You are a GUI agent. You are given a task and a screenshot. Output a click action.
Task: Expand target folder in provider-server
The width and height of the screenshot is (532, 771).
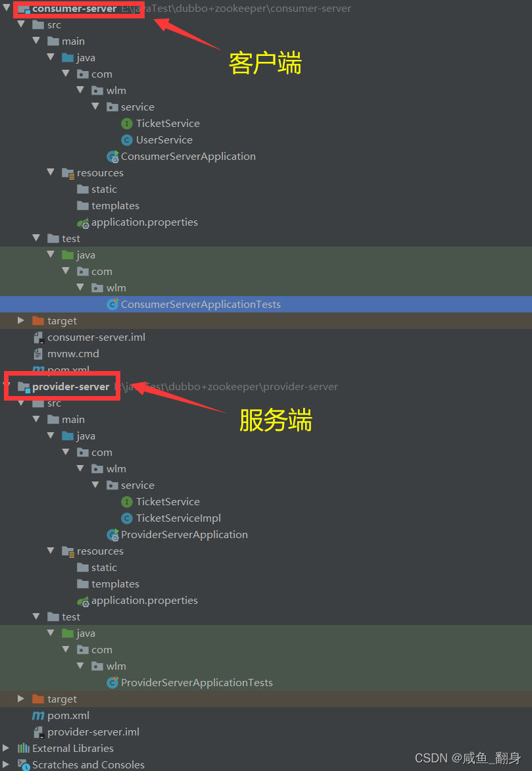pyautogui.click(x=20, y=699)
